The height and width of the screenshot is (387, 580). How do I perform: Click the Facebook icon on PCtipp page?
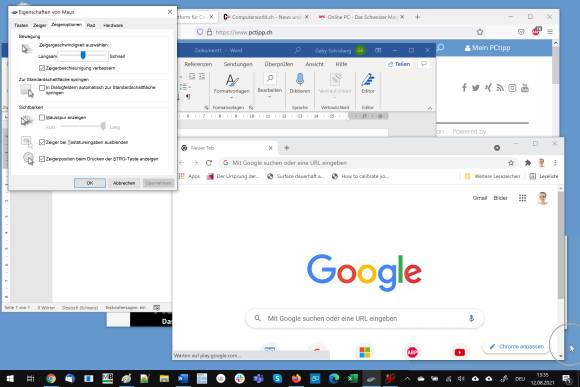pyautogui.click(x=464, y=88)
